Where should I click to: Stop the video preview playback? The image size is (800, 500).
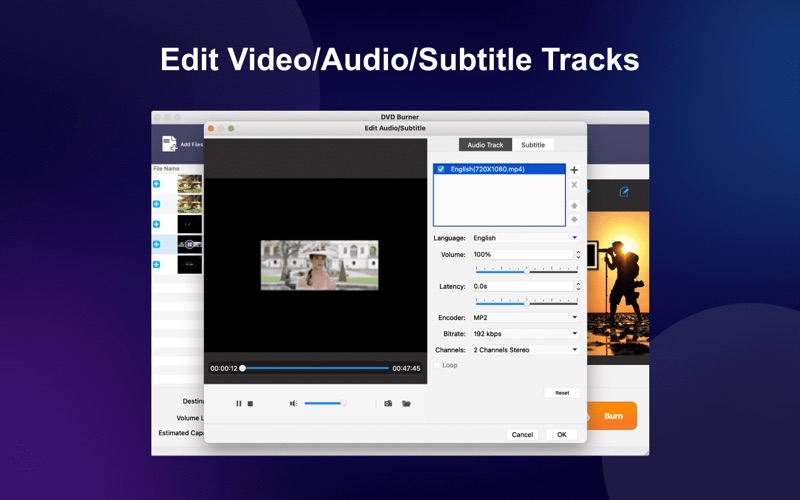(x=251, y=404)
